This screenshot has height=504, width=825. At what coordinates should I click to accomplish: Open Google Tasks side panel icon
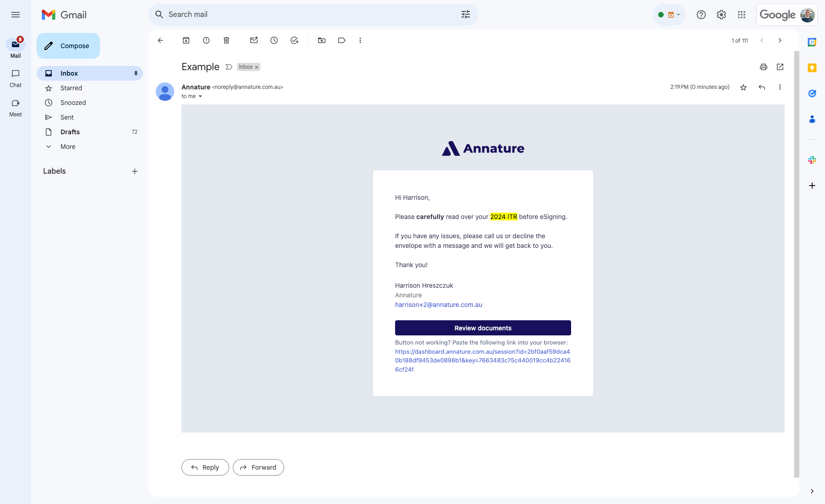812,93
